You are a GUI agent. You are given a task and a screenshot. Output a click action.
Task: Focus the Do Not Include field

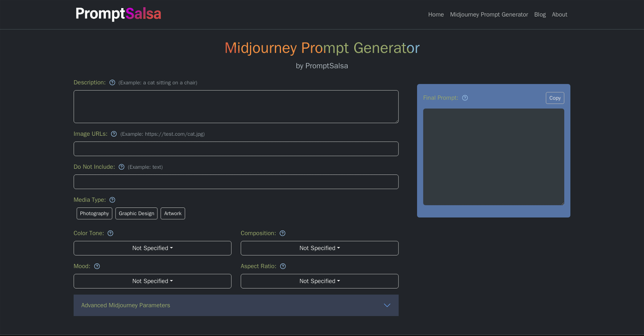(x=236, y=182)
